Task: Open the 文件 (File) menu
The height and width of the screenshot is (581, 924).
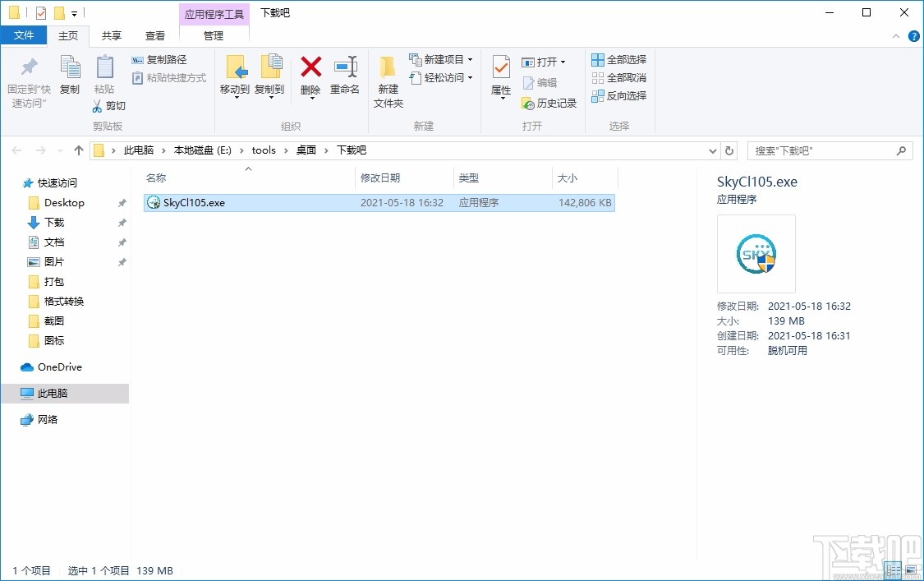Action: [x=24, y=35]
